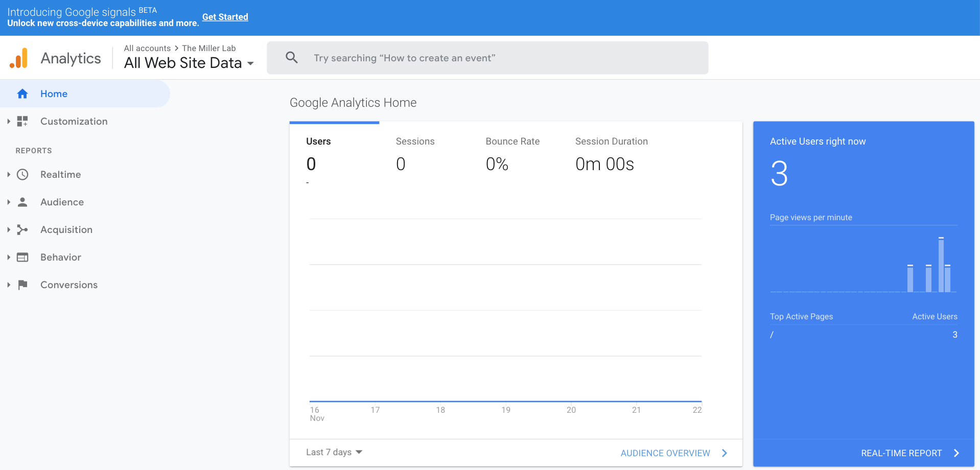Click the Introducing Google signals banner text
980x470 pixels.
[72, 12]
